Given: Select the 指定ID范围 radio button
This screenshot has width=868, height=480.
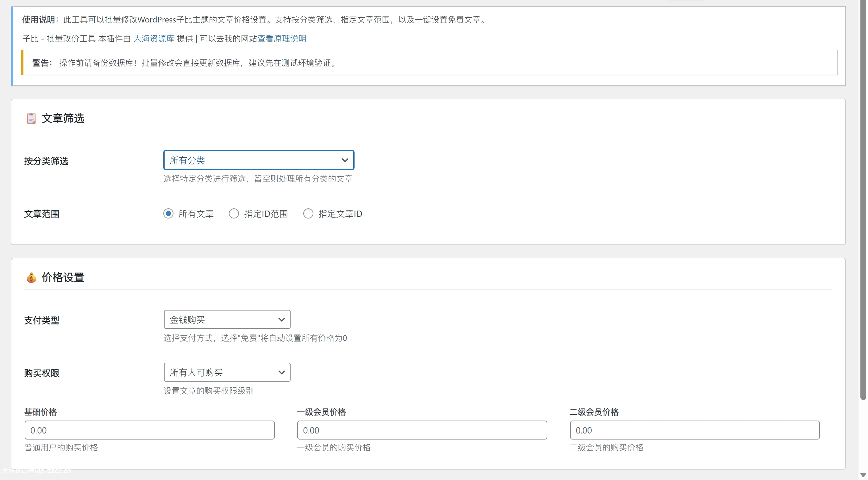Looking at the screenshot, I should (234, 213).
